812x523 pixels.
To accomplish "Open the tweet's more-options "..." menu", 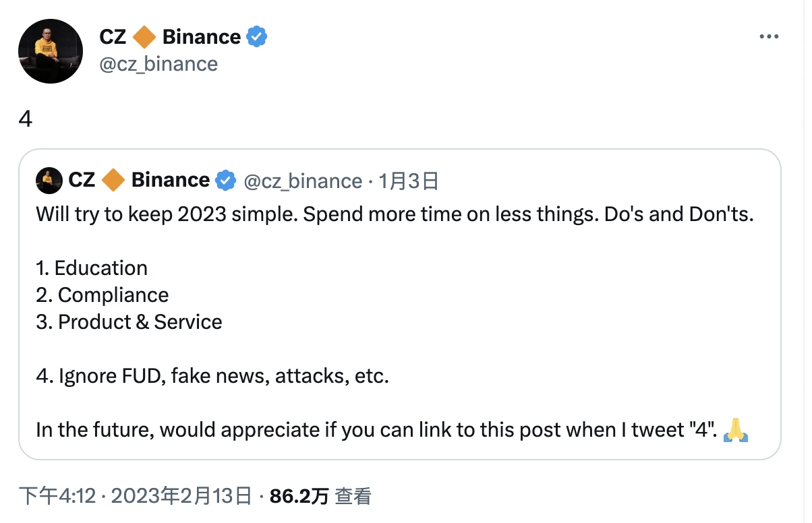I will coord(769,37).
